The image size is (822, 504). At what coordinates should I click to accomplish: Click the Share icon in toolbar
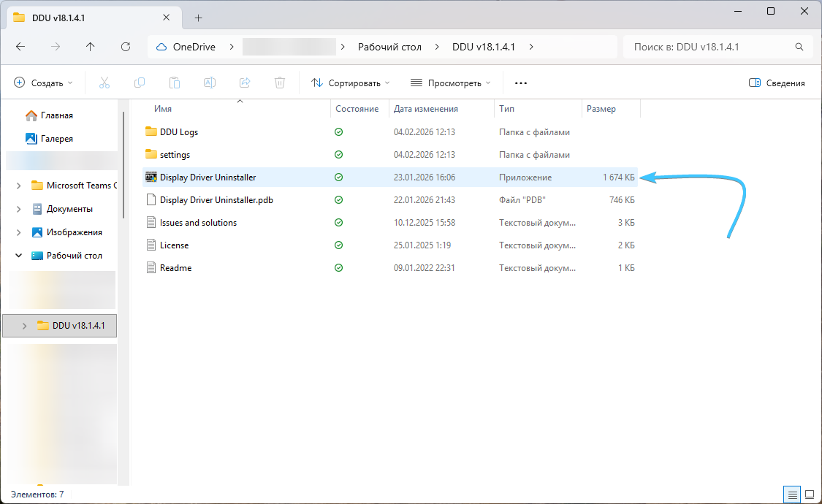tap(245, 83)
